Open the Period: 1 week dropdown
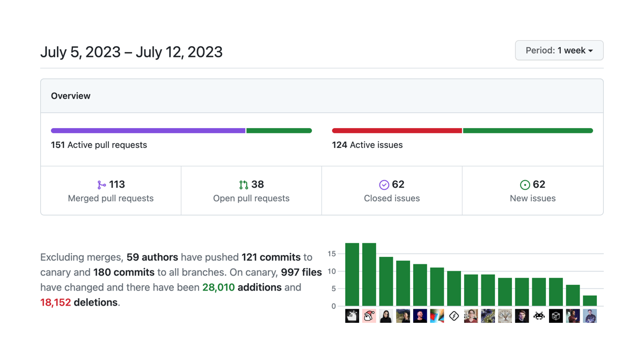This screenshot has width=644, height=363. tap(559, 50)
